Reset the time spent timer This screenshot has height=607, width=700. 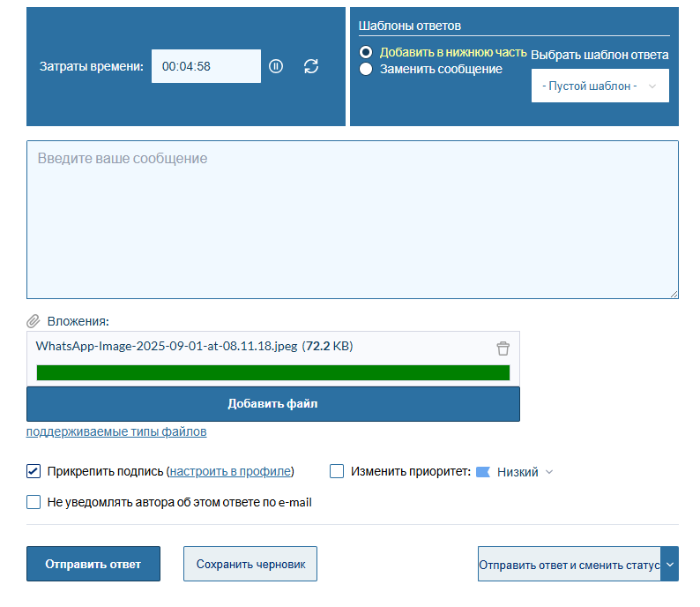point(311,66)
